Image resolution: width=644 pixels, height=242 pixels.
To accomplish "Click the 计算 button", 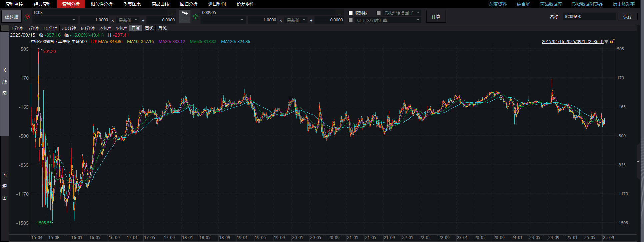I will pyautogui.click(x=436, y=16).
